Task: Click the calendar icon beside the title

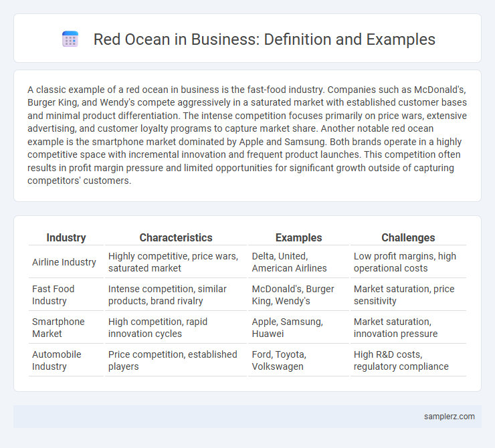Action: click(70, 39)
